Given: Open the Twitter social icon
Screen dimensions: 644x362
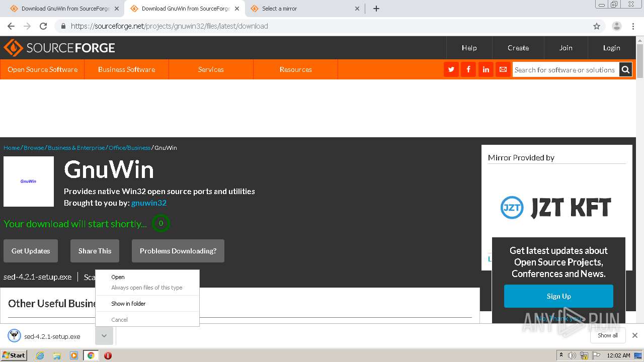Looking at the screenshot, I should coord(451,69).
